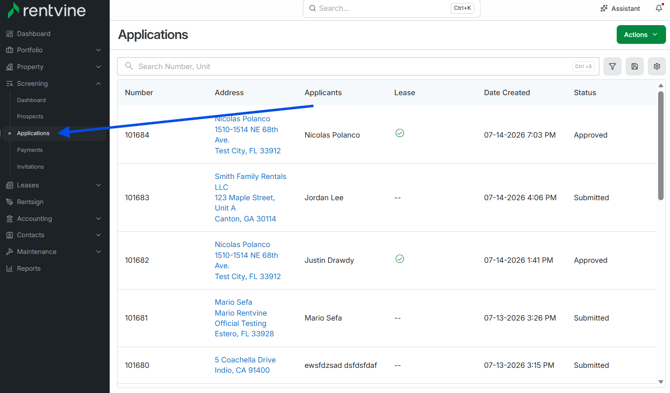Click the Applicants column header

(323, 93)
